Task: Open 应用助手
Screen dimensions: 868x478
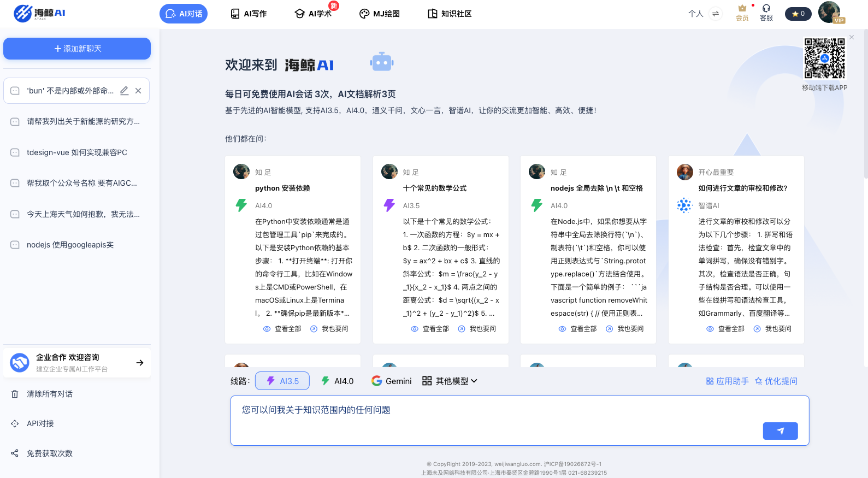Action: (x=727, y=381)
